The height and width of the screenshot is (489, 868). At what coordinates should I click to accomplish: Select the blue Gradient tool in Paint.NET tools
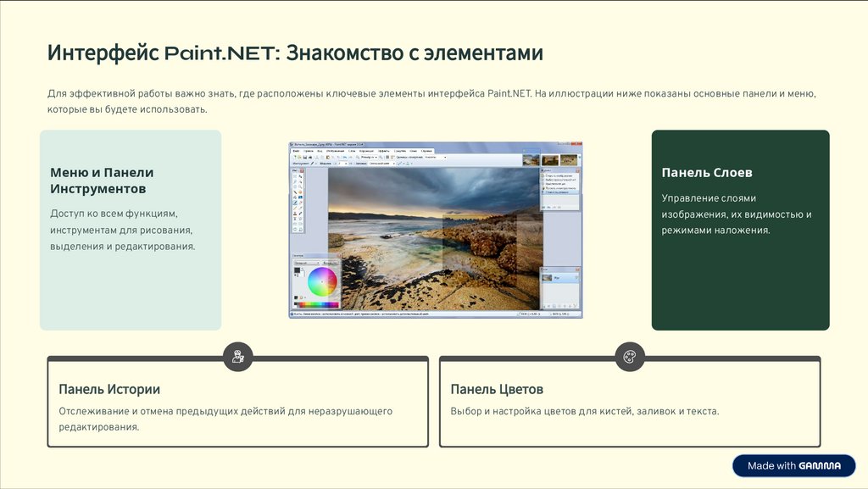[300, 197]
